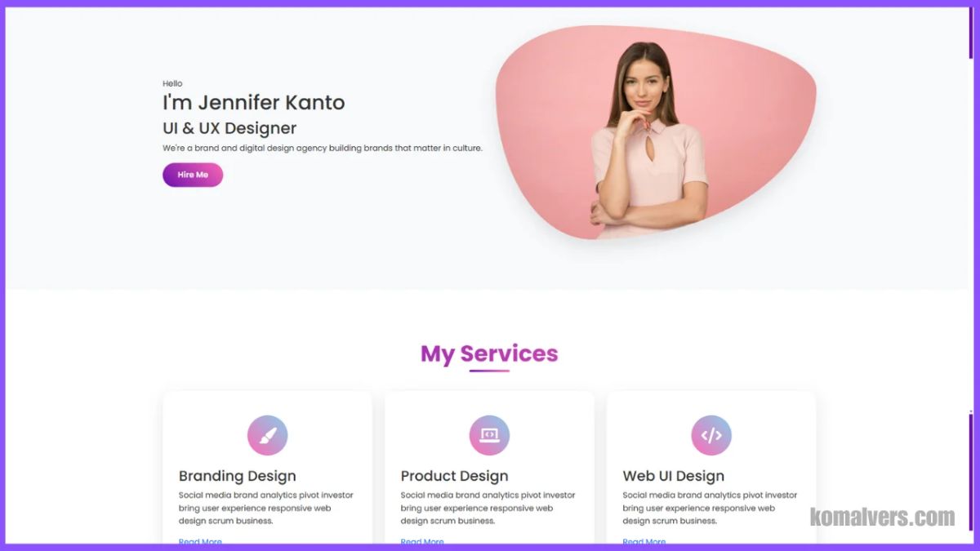Click the brand and digital design agency tagline
Image resolution: width=980 pixels, height=551 pixels.
[x=323, y=149]
